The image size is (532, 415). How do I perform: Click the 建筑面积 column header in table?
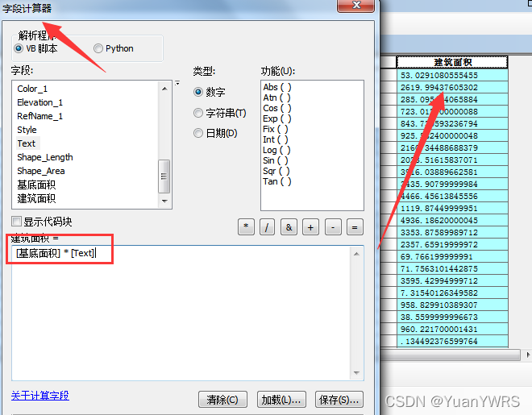coord(452,62)
